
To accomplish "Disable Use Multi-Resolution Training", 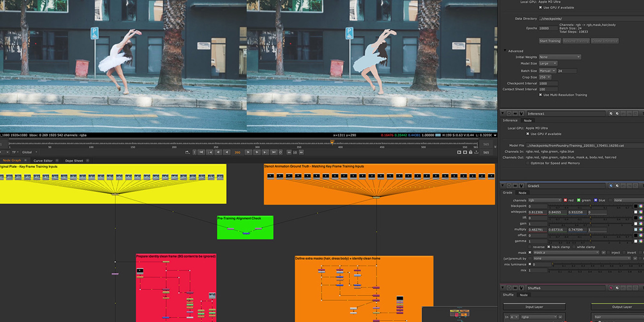I will (540, 95).
